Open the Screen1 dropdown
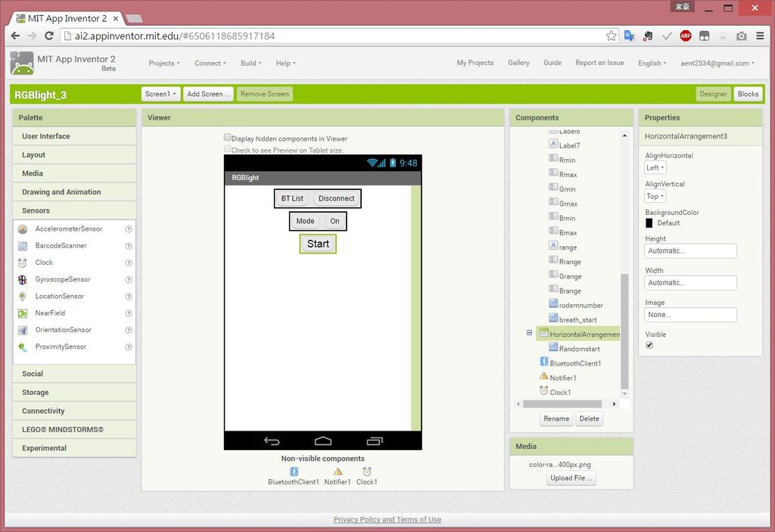Viewport: 775px width, 532px height. point(160,94)
